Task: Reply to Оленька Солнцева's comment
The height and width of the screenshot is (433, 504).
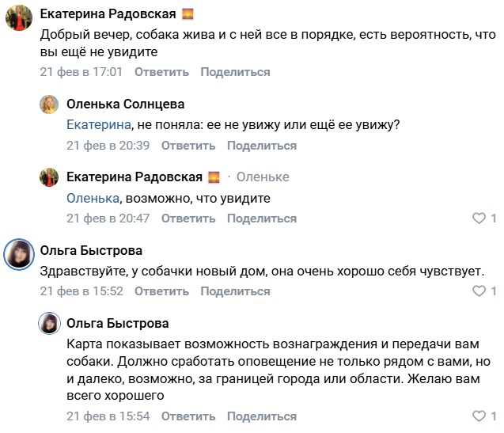Action: click(x=188, y=146)
